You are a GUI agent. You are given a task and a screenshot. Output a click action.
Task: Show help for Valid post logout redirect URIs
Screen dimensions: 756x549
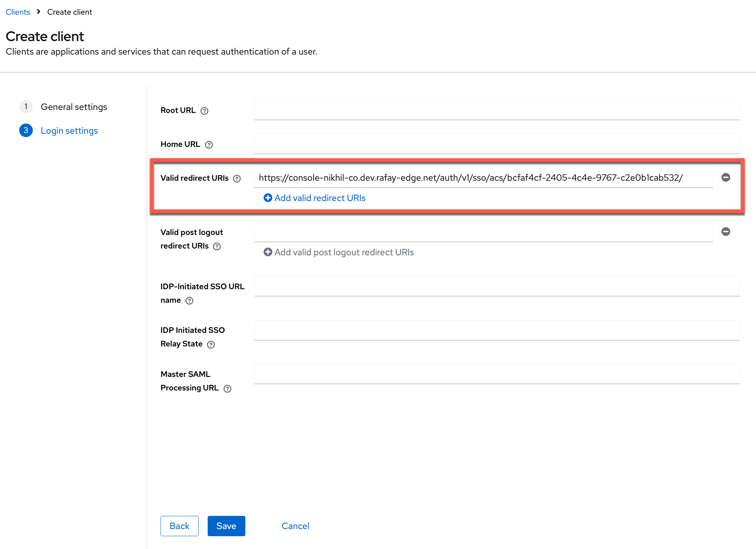pos(217,246)
